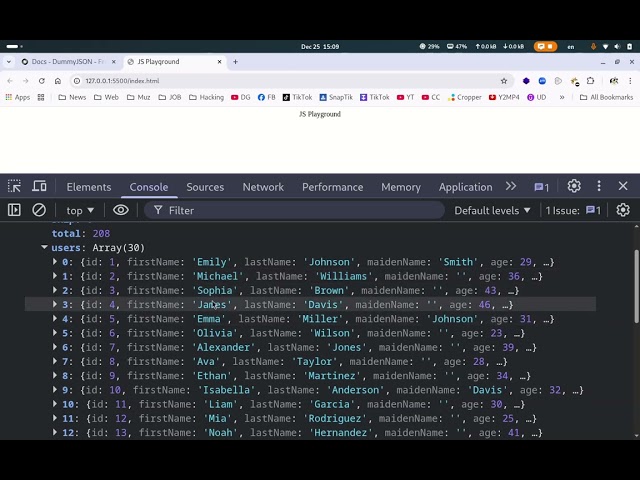Switch to the Elements tab
The height and width of the screenshot is (480, 640).
(x=89, y=187)
